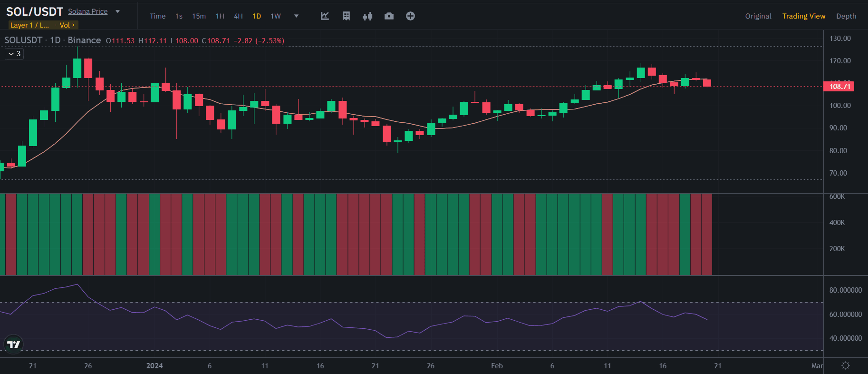868x374 pixels.
Task: Open chart settings gear at bottom right
Action: [846, 365]
